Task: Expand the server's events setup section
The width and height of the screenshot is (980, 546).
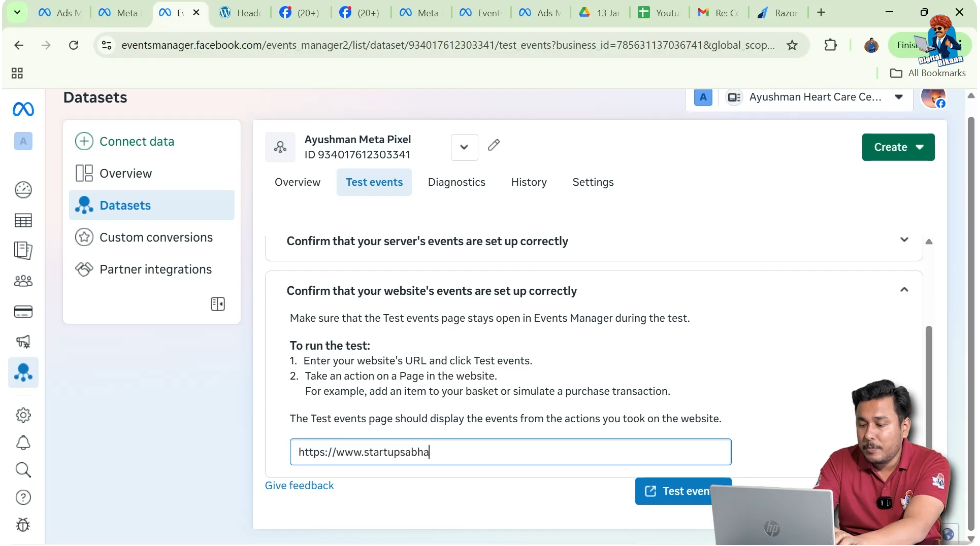Action: point(904,240)
